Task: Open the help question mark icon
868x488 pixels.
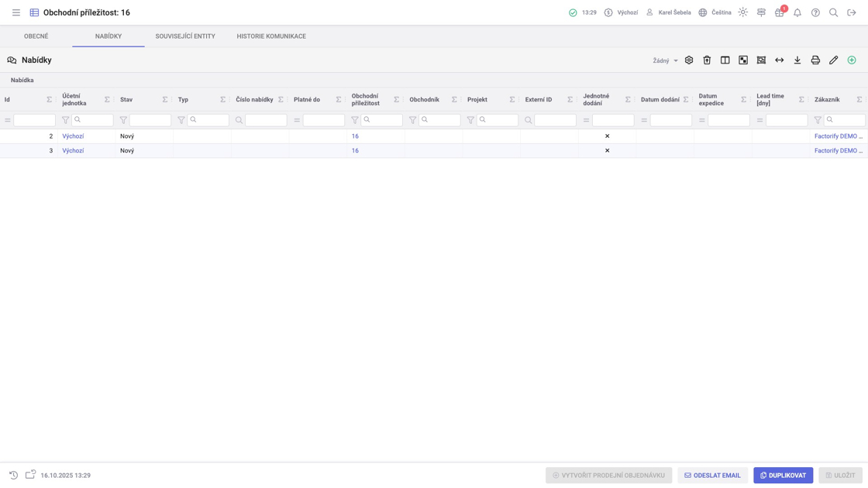Action: coord(815,12)
